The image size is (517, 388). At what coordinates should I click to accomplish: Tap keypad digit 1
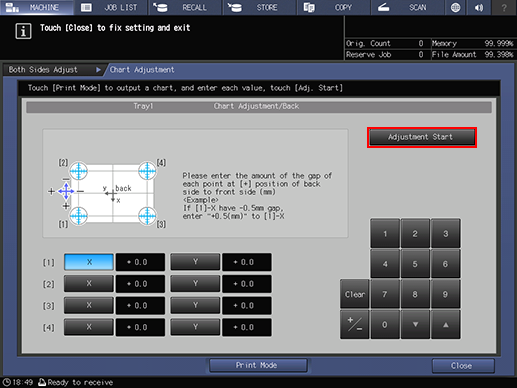385,233
